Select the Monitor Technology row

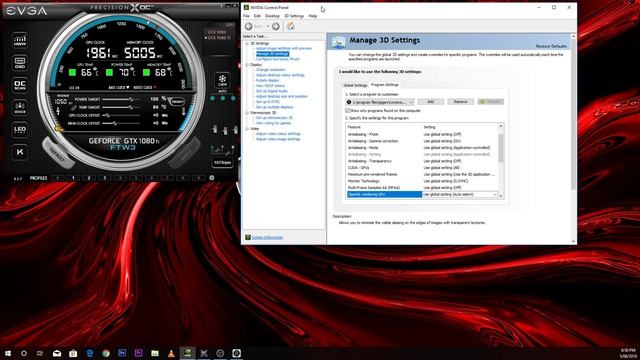(x=422, y=181)
